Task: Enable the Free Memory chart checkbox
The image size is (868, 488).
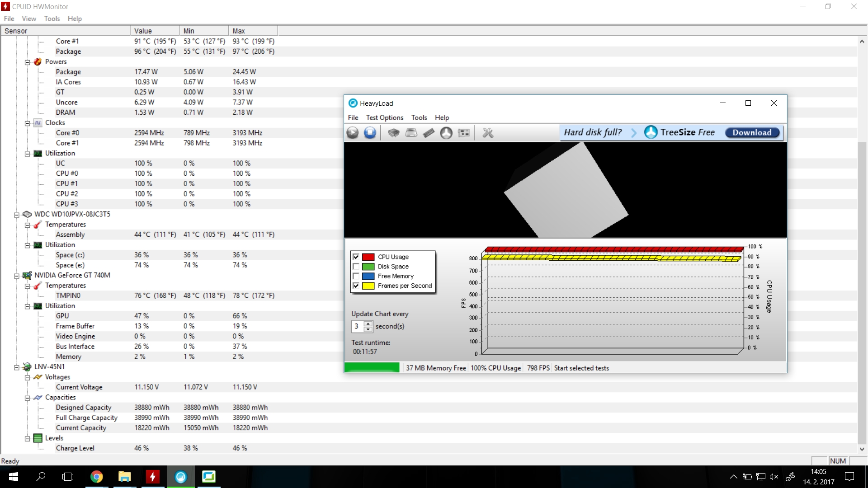Action: pos(356,276)
